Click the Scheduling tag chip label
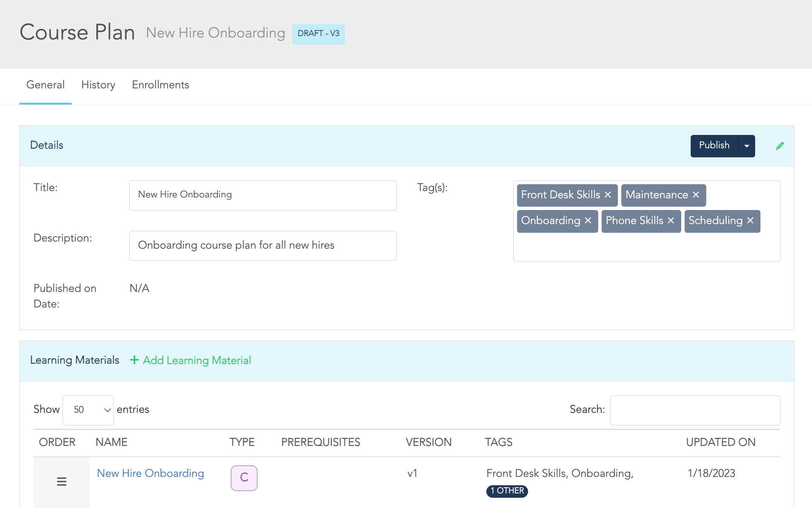This screenshot has width=812, height=508. click(x=715, y=221)
